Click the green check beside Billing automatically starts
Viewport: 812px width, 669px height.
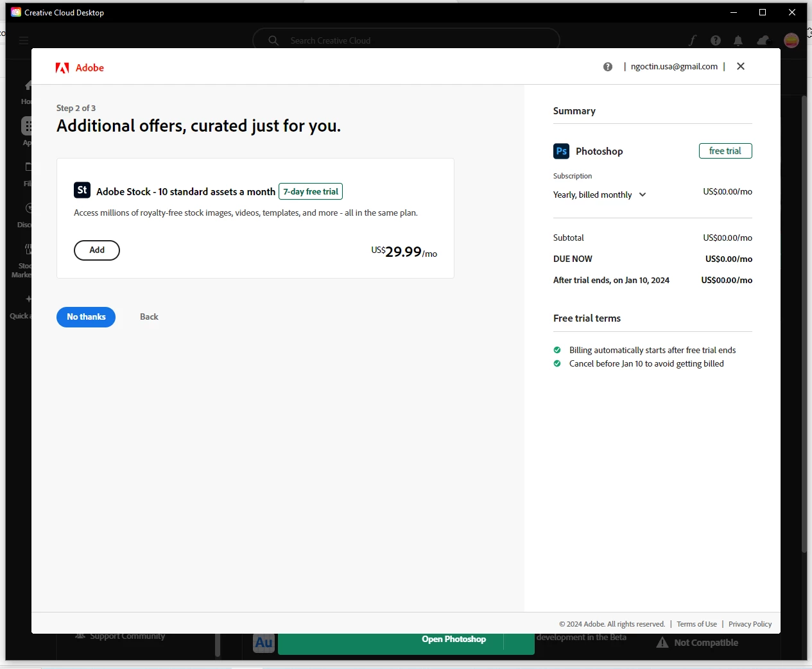[x=557, y=350]
